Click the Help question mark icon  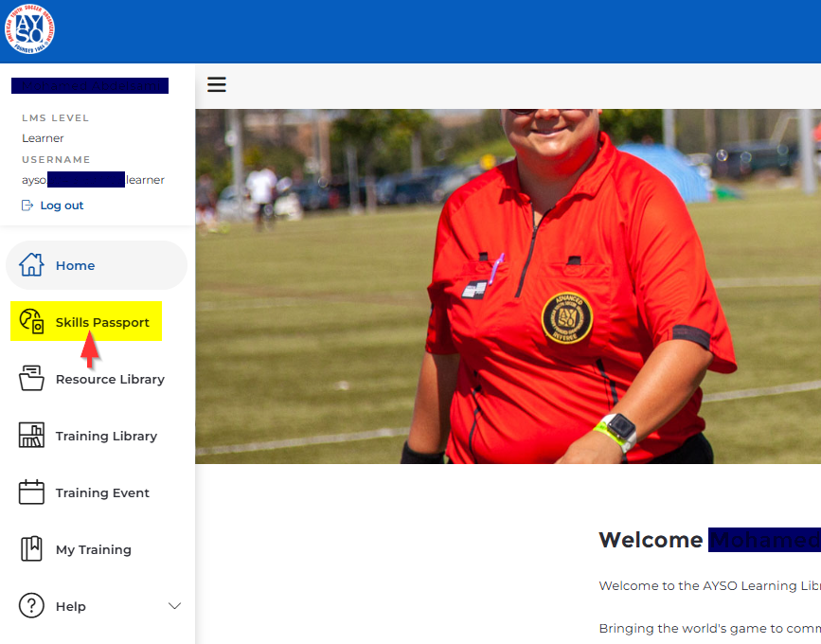pos(31,606)
